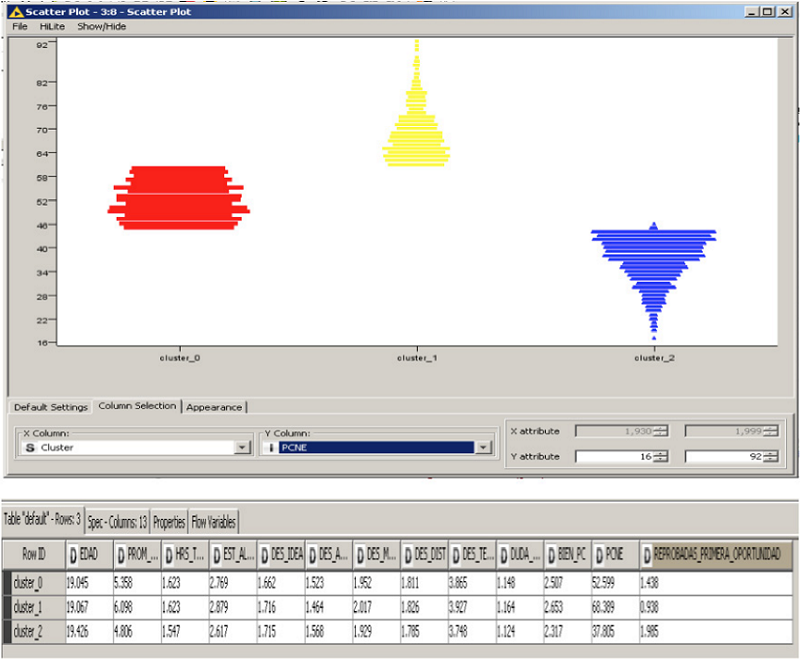Image resolution: width=800 pixels, height=659 pixels.
Task: Click stepper on Y attribute maximum value 92
Action: click(770, 456)
